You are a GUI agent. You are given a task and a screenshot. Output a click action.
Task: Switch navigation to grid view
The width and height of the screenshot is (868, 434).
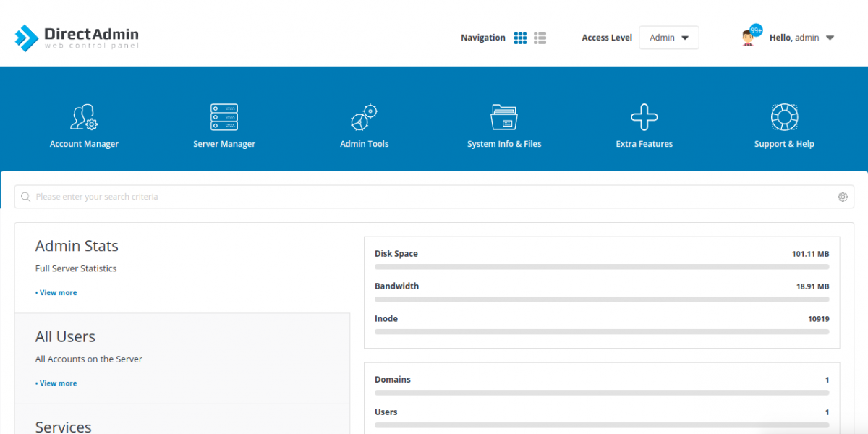(x=520, y=37)
